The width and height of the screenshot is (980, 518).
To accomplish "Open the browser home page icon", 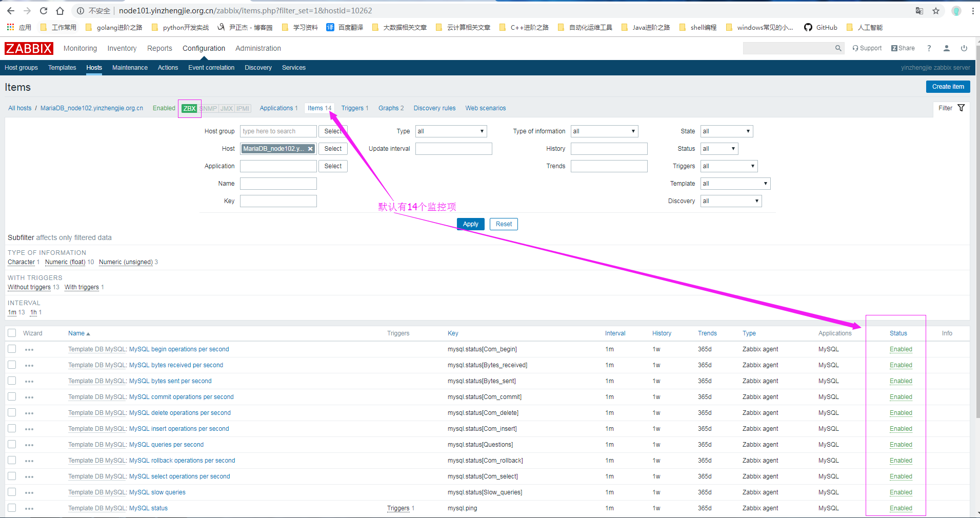I will click(x=60, y=11).
